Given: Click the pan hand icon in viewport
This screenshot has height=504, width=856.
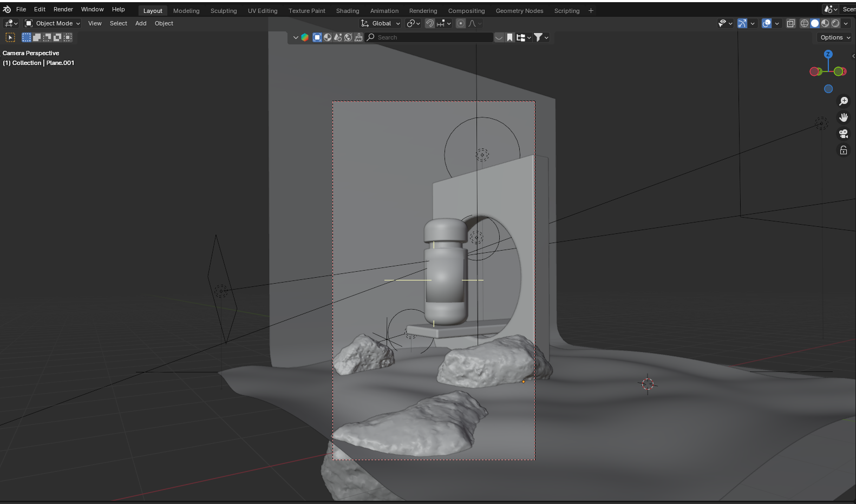Looking at the screenshot, I should [843, 117].
